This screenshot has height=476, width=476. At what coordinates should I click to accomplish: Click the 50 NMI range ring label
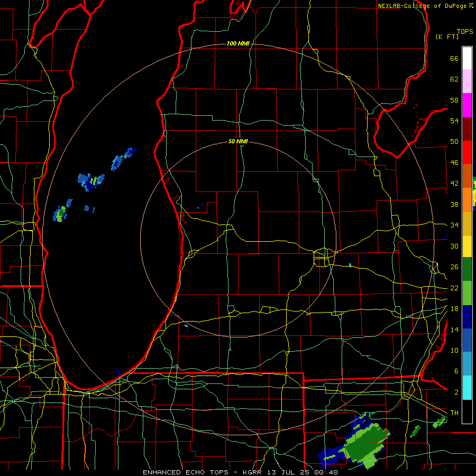click(238, 141)
